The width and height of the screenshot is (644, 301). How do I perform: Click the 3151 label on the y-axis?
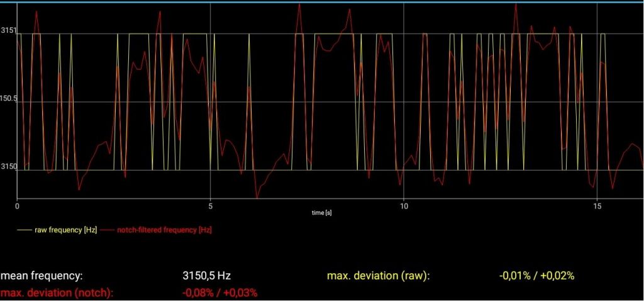[x=8, y=30]
